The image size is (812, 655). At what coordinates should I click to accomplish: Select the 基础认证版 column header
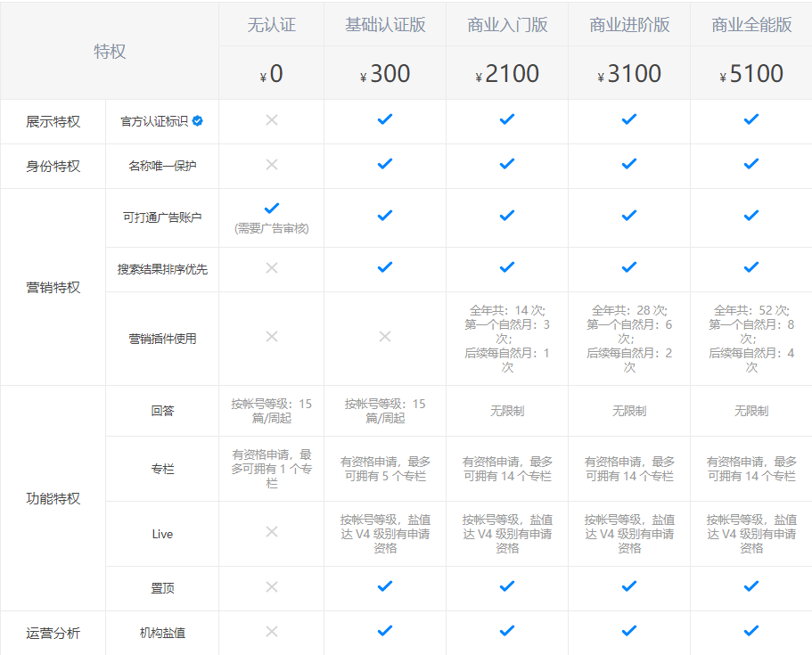click(x=385, y=25)
